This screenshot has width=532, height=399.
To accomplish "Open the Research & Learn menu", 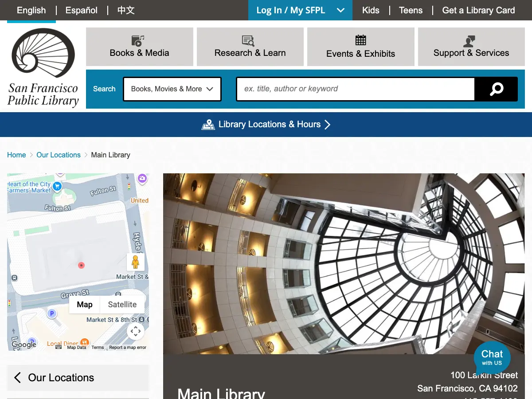I will coord(250,47).
